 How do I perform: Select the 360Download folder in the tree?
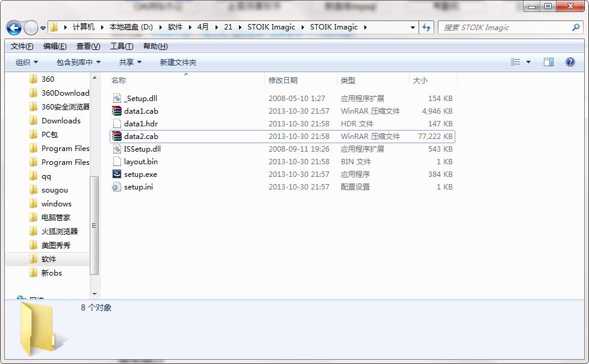[x=66, y=93]
